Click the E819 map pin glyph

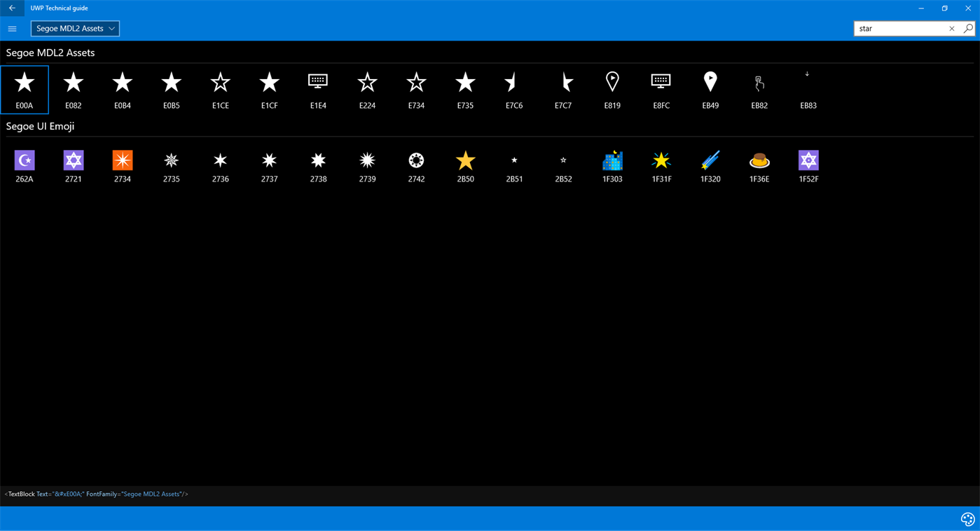[612, 90]
